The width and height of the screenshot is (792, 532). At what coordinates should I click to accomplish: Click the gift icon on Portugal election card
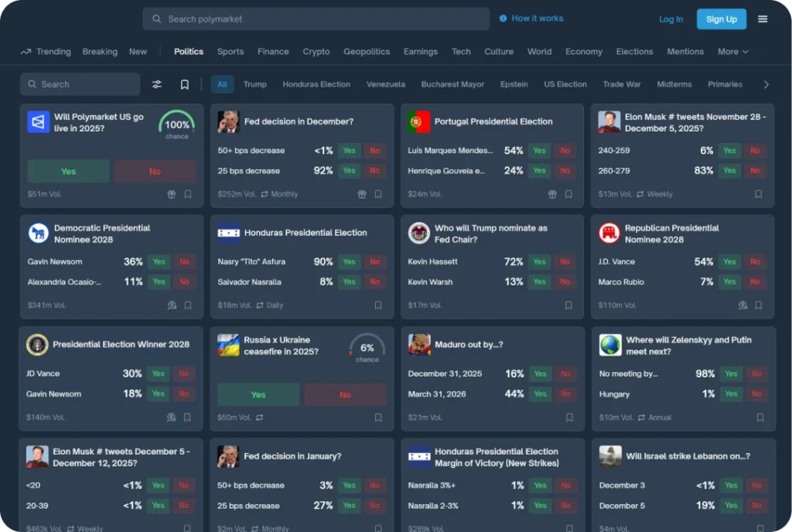[x=552, y=194]
